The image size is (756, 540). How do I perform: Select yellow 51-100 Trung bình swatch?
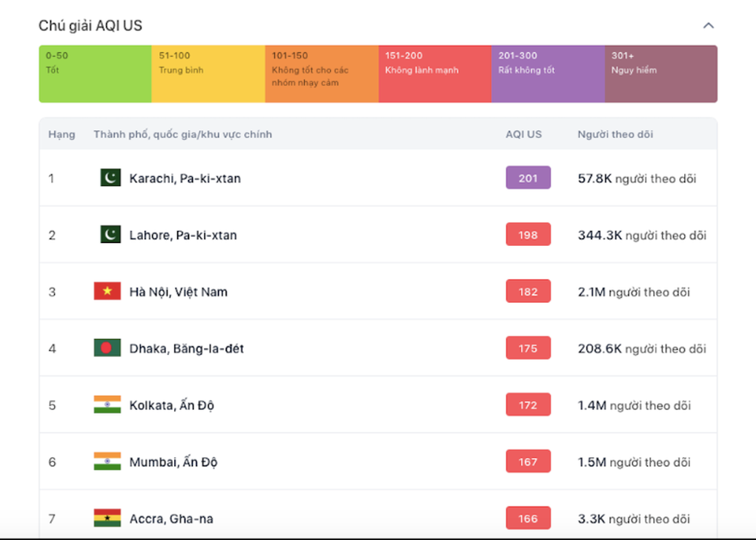pos(208,74)
